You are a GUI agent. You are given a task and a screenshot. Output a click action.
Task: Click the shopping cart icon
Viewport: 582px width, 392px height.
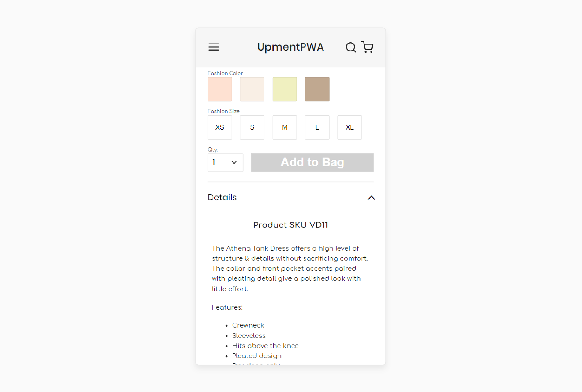367,47
